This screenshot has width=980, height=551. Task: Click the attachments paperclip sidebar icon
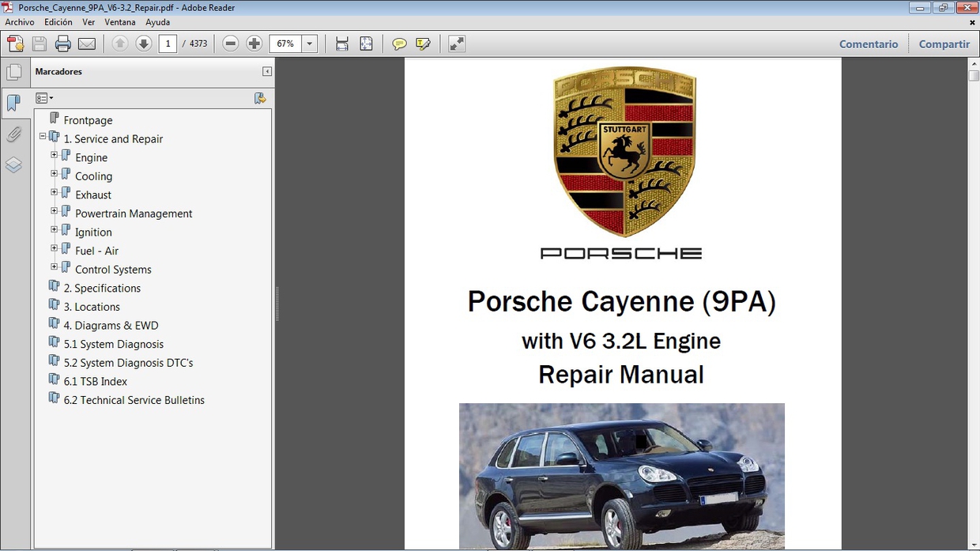pyautogui.click(x=15, y=134)
